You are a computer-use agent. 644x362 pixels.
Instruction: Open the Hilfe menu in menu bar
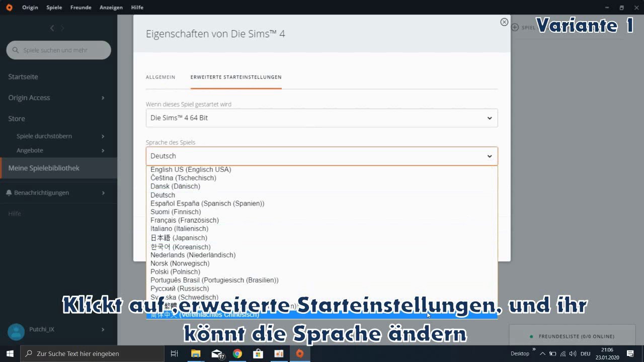point(137,8)
